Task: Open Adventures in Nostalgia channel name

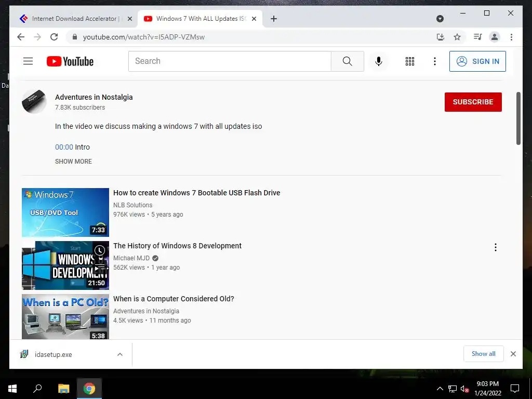Action: tap(94, 97)
